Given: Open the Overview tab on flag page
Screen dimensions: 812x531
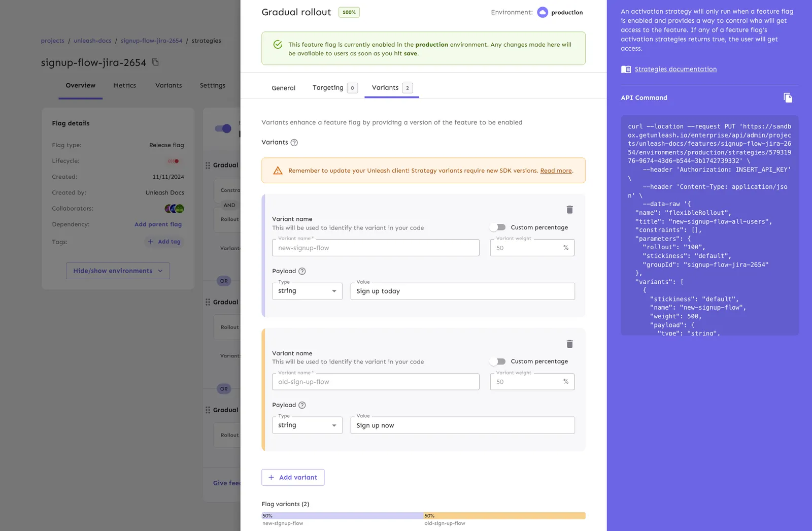Looking at the screenshot, I should 81,85.
